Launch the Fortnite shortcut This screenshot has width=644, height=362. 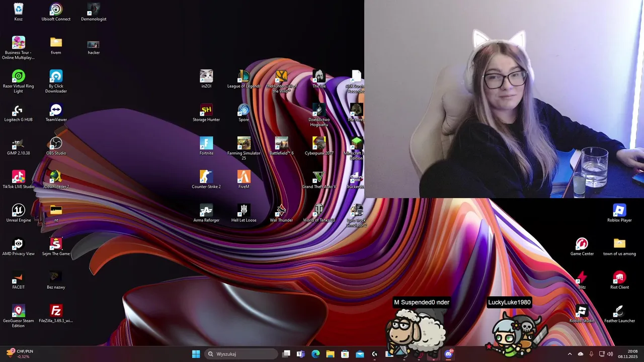[x=206, y=146]
